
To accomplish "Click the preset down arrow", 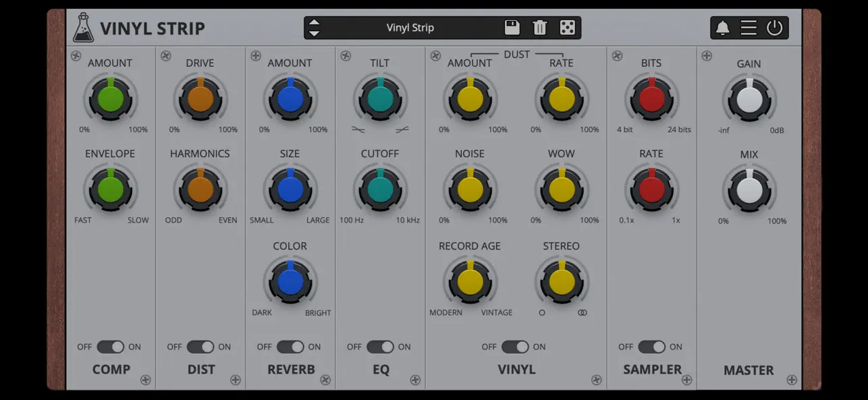I will (314, 32).
